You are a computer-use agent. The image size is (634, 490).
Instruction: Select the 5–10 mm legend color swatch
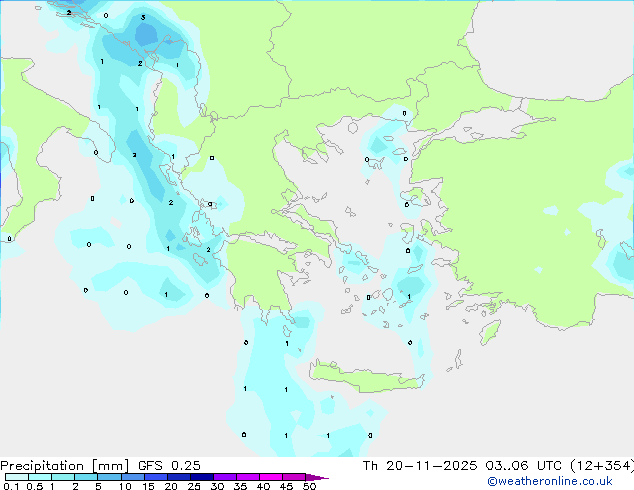[x=109, y=477]
